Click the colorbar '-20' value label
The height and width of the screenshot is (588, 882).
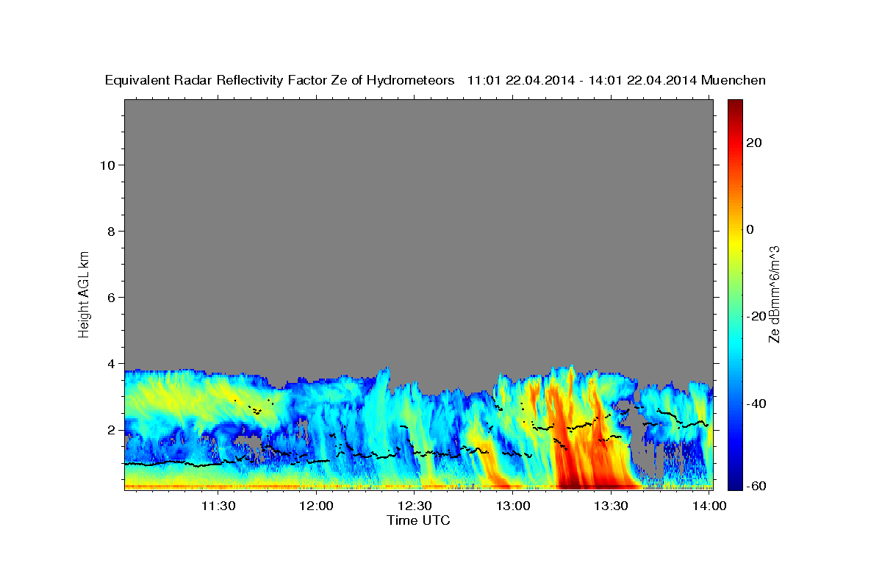click(x=755, y=316)
